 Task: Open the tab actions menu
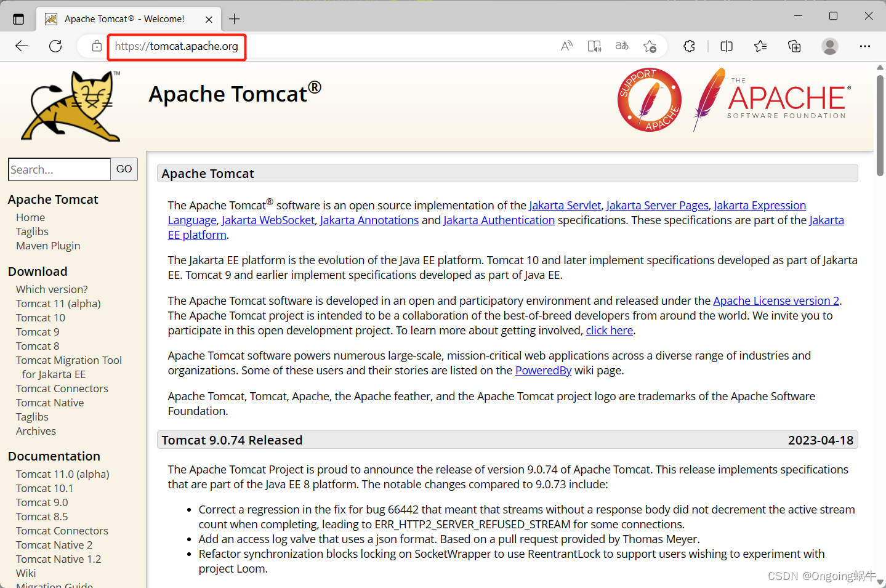pyautogui.click(x=18, y=18)
